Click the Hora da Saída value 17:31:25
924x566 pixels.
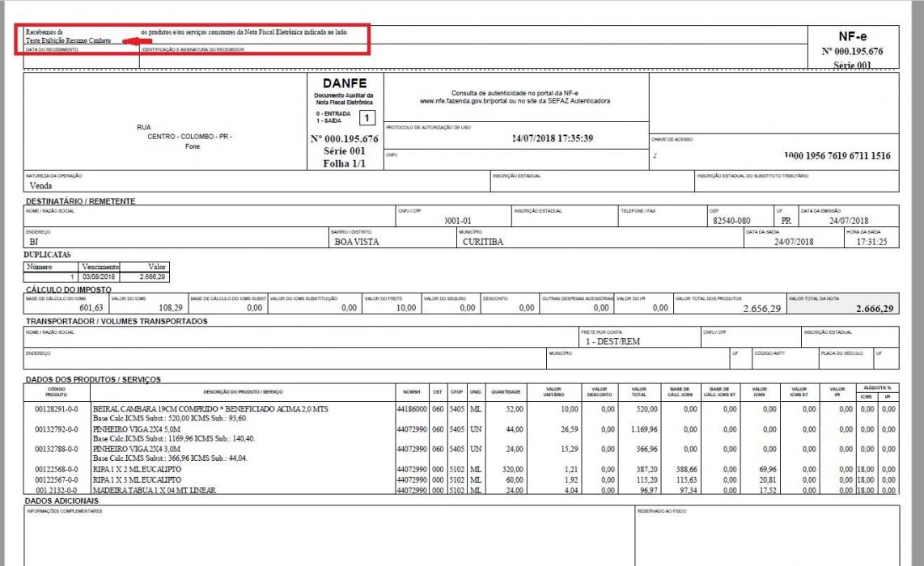871,242
